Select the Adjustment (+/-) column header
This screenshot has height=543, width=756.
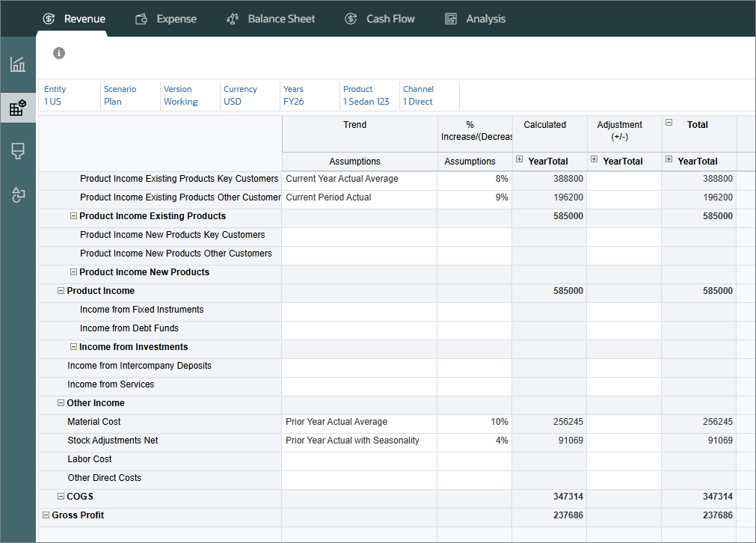(x=624, y=134)
